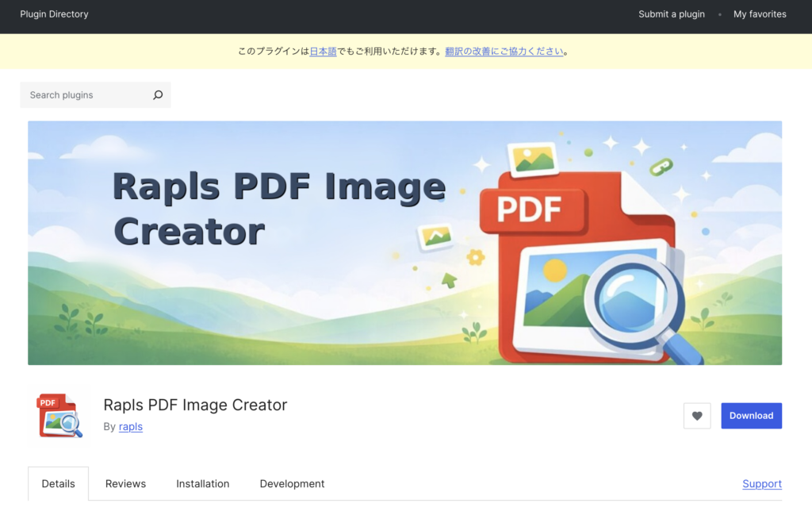Open the 翻訳の改善にご協力ください link

point(505,50)
